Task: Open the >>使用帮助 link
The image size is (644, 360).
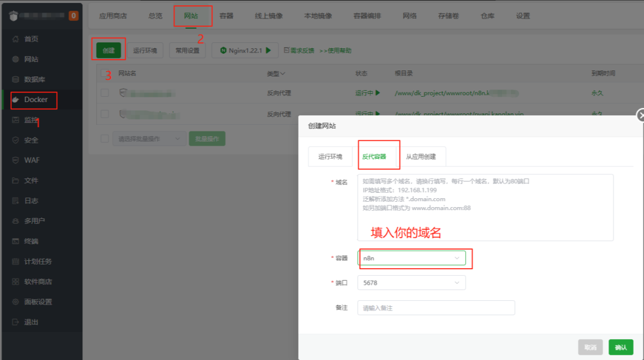Action: (x=335, y=51)
